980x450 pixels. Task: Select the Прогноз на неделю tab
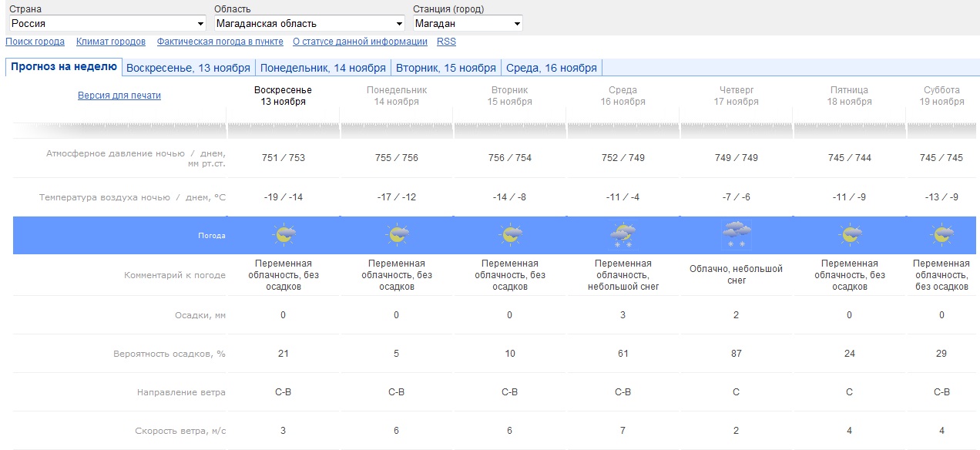pos(64,67)
